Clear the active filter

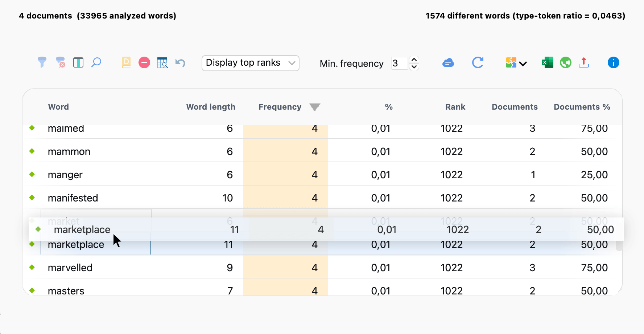[60, 62]
